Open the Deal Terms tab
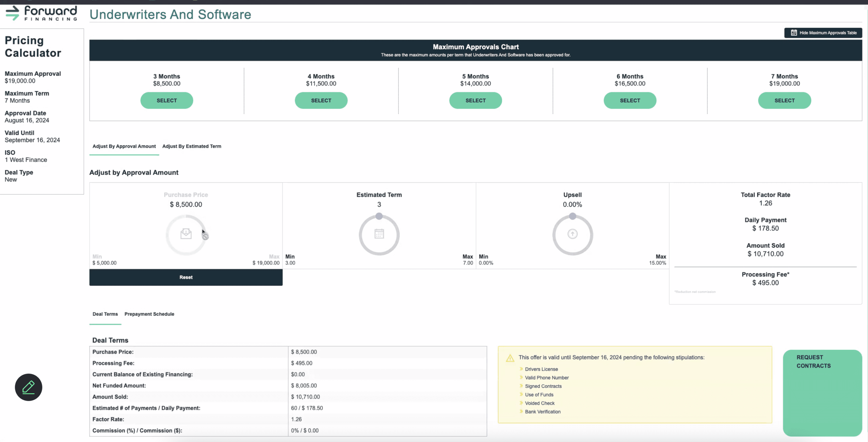 tap(105, 314)
